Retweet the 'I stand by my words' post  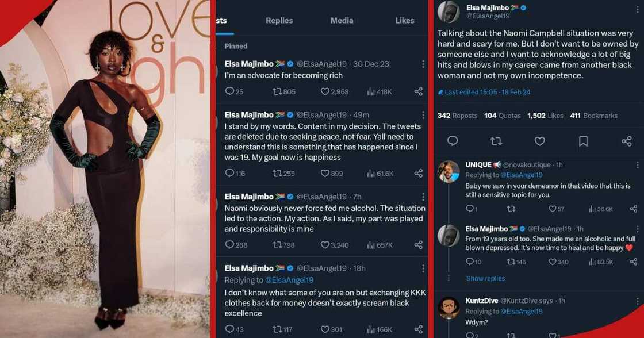[x=278, y=173]
